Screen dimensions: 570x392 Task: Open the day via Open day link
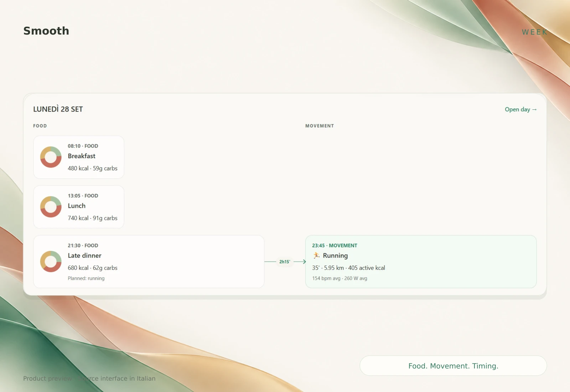520,109
